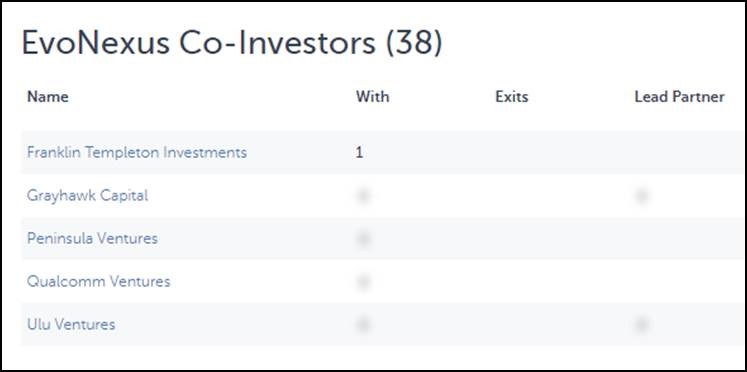
Task: Click the blurred Lead Partner value for Ulu Ventures
Action: coord(642,325)
